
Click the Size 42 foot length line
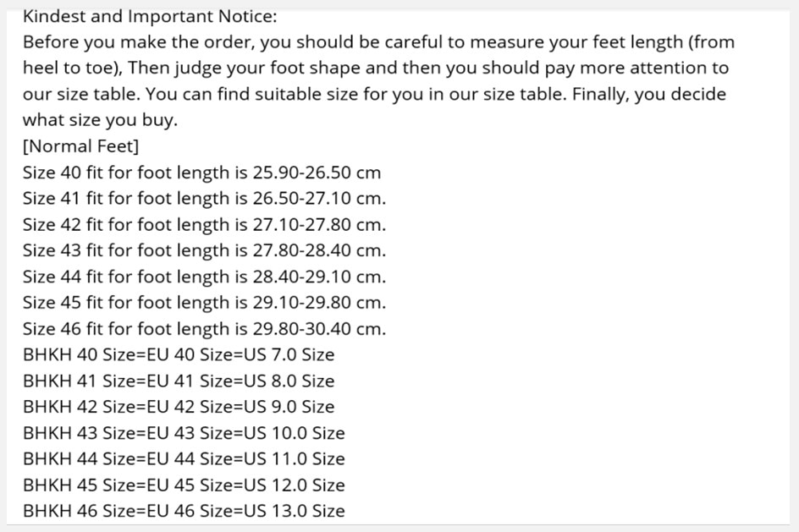click(204, 224)
